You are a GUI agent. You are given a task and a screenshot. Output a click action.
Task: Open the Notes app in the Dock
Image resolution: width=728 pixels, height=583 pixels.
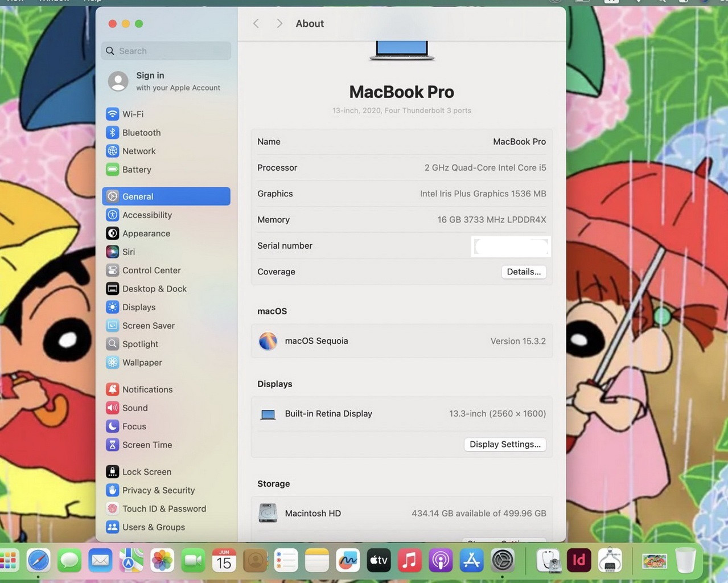(x=316, y=561)
